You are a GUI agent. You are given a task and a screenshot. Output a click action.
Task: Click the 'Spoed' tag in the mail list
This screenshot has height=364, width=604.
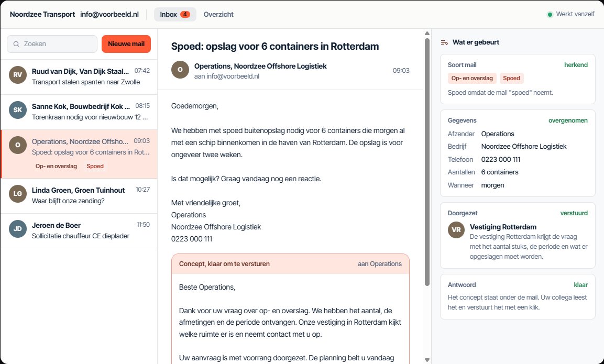pyautogui.click(x=95, y=166)
